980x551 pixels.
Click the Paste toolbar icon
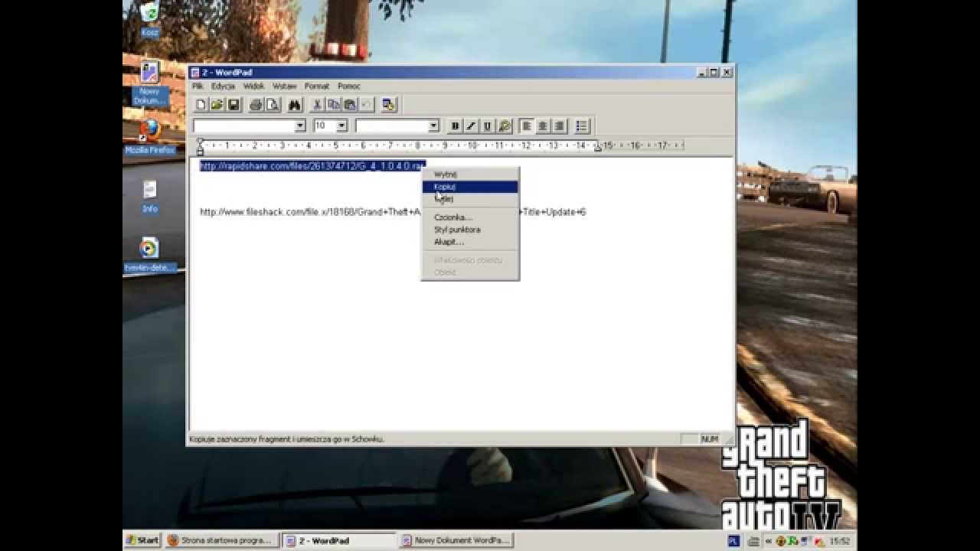coord(350,105)
